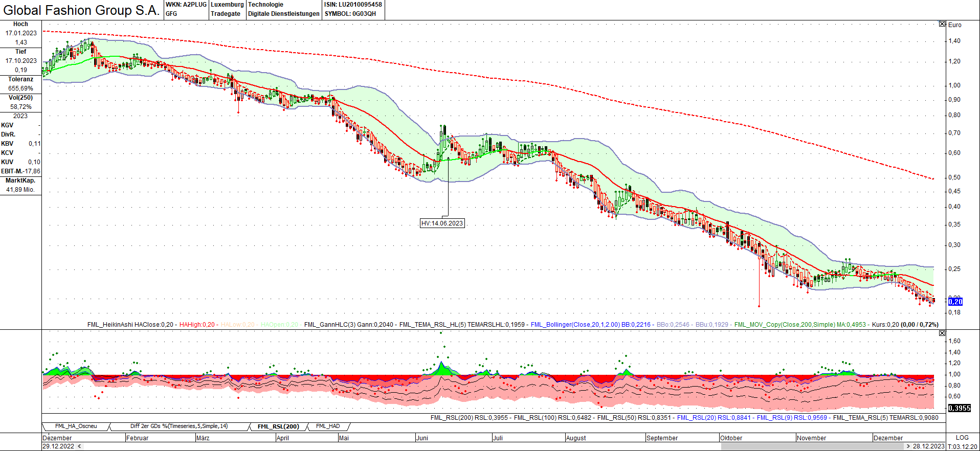Click the Luxemburg country label
Screen dimensions: 980x451
click(x=227, y=5)
